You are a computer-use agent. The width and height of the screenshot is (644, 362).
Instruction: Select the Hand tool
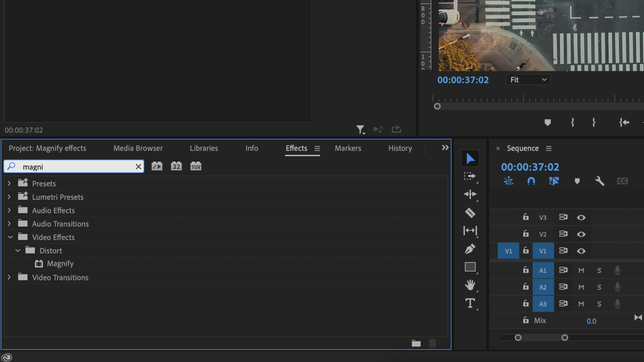click(470, 285)
